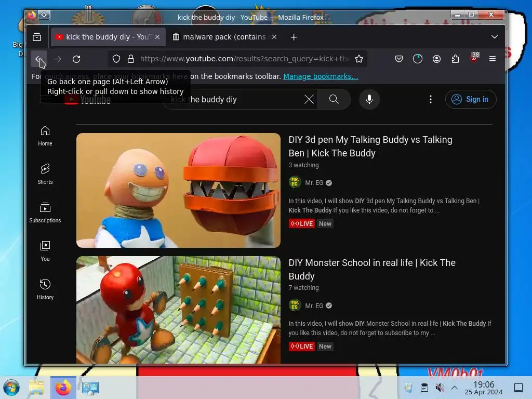This screenshot has width=532, height=399.
Task: Click Mr. EG avatar on Monster School result
Action: (295, 305)
